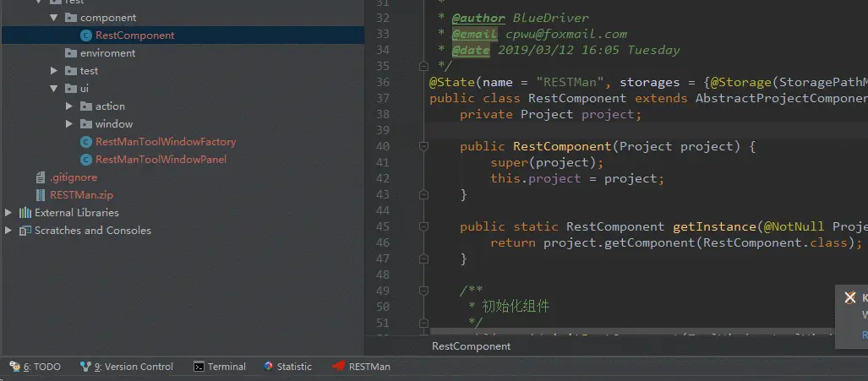Click the action folder icon
Image resolution: width=868 pixels, height=381 pixels.
tap(86, 106)
